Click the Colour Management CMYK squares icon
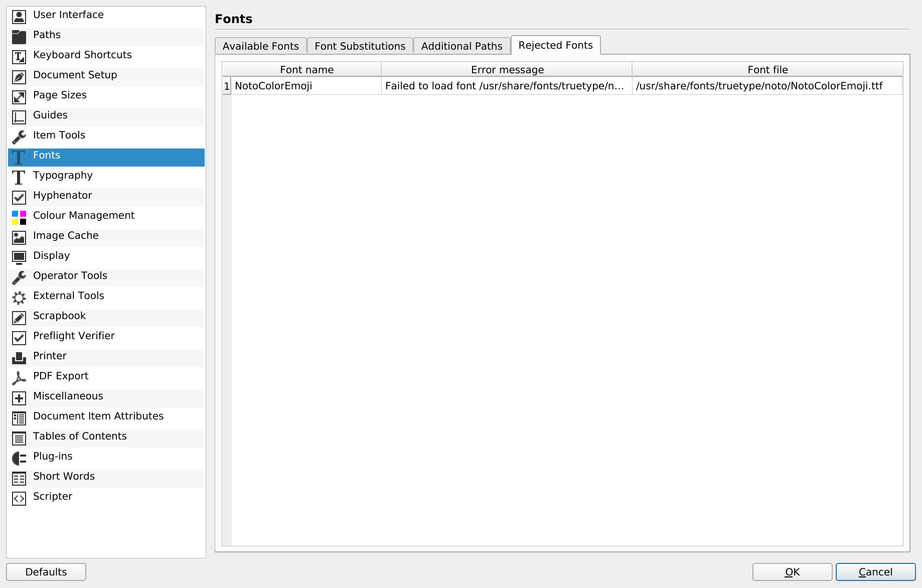This screenshot has width=922, height=588. point(19,218)
